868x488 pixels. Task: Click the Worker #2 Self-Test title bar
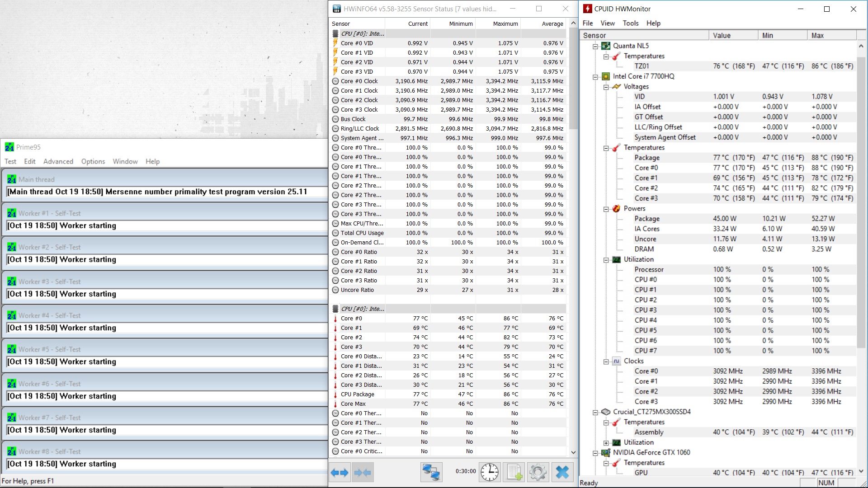coord(165,247)
